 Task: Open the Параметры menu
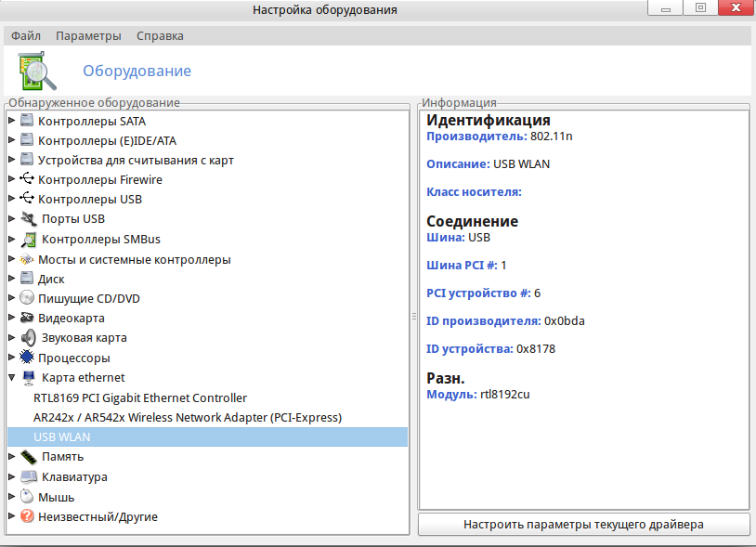click(88, 36)
